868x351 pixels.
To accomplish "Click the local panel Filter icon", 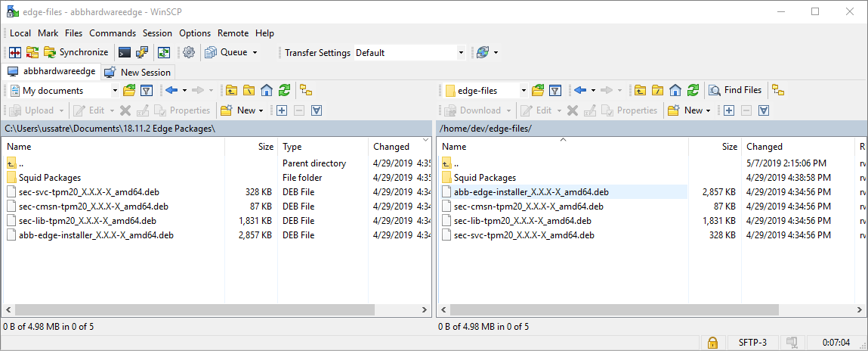I will [x=146, y=90].
